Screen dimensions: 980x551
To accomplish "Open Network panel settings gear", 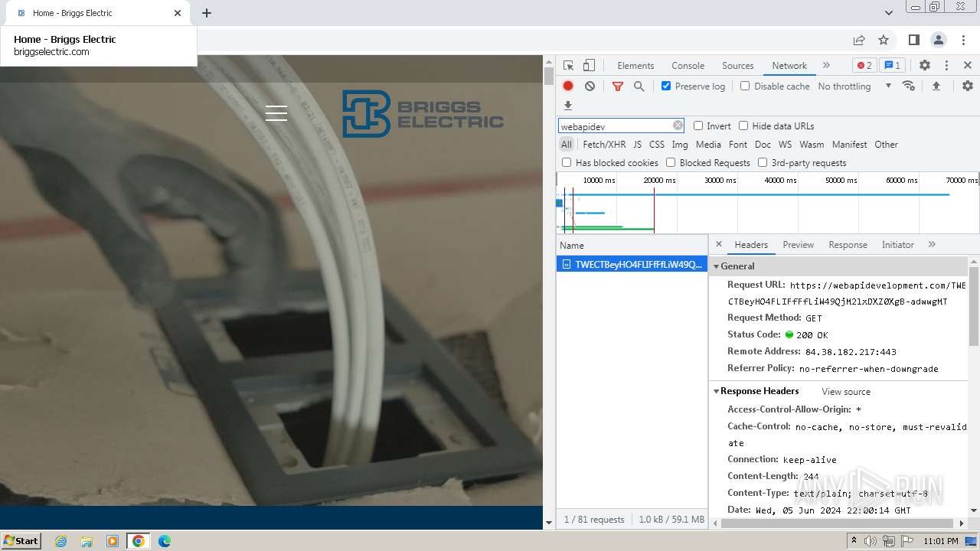I will pos(968,86).
